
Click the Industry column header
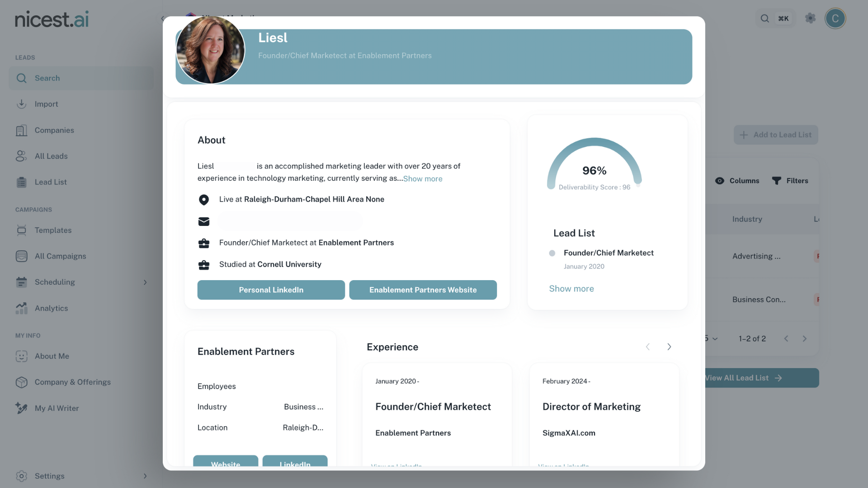tap(747, 219)
